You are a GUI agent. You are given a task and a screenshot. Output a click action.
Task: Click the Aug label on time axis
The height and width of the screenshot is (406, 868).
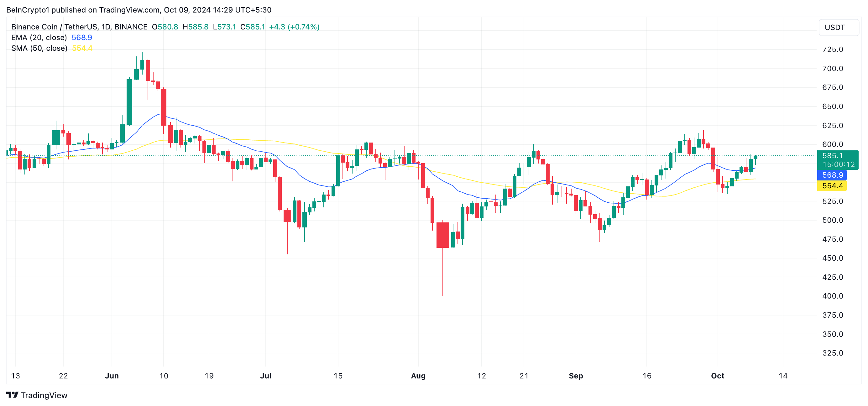[418, 376]
